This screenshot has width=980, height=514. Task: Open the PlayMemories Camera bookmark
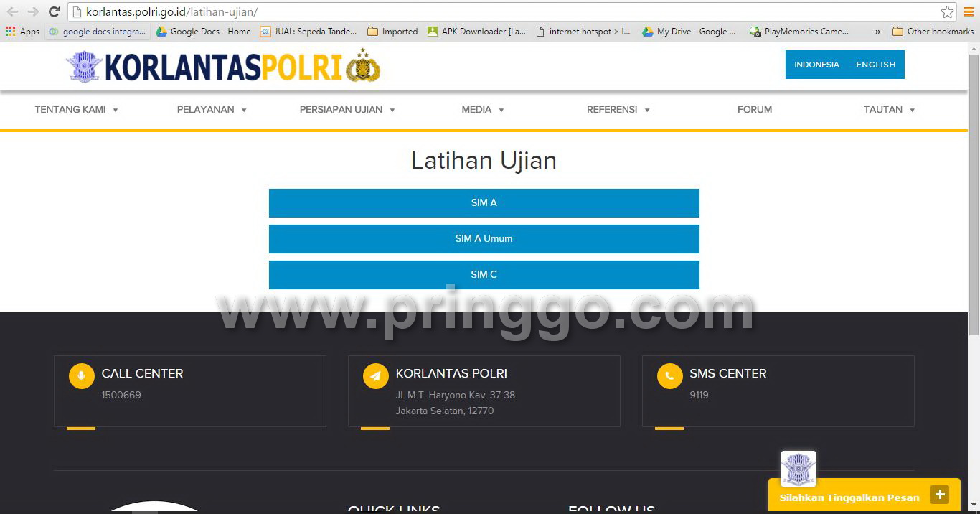pos(798,32)
